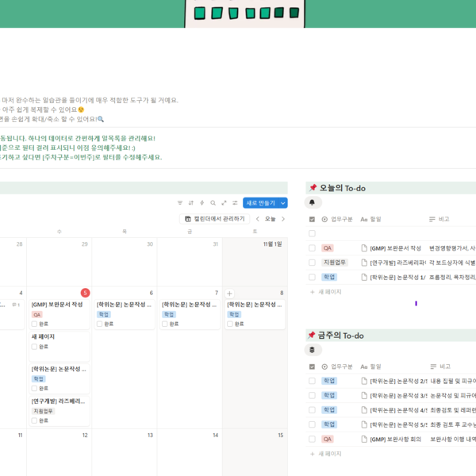This screenshot has width=476, height=476.
Task: Click the 지원업무 tag in 오늘의 To-do
Action: coord(335,263)
